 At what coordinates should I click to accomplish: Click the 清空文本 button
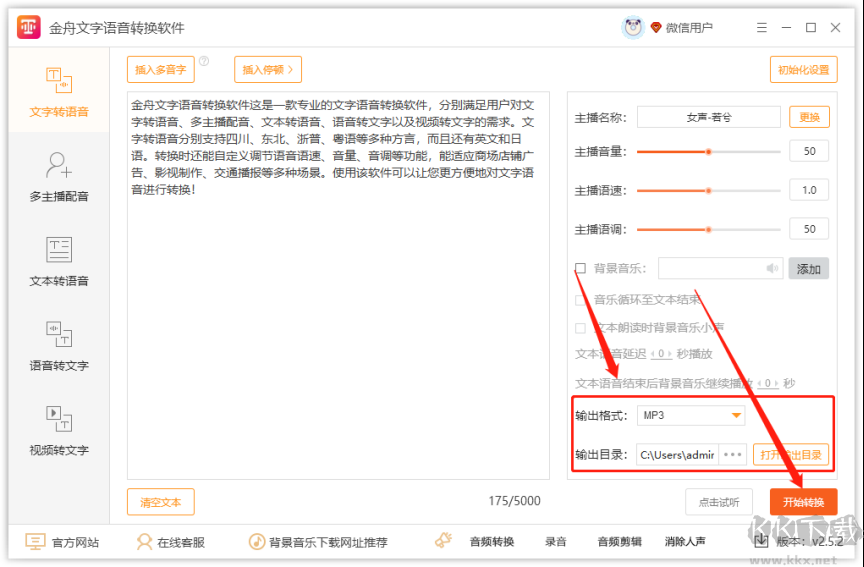click(x=161, y=502)
